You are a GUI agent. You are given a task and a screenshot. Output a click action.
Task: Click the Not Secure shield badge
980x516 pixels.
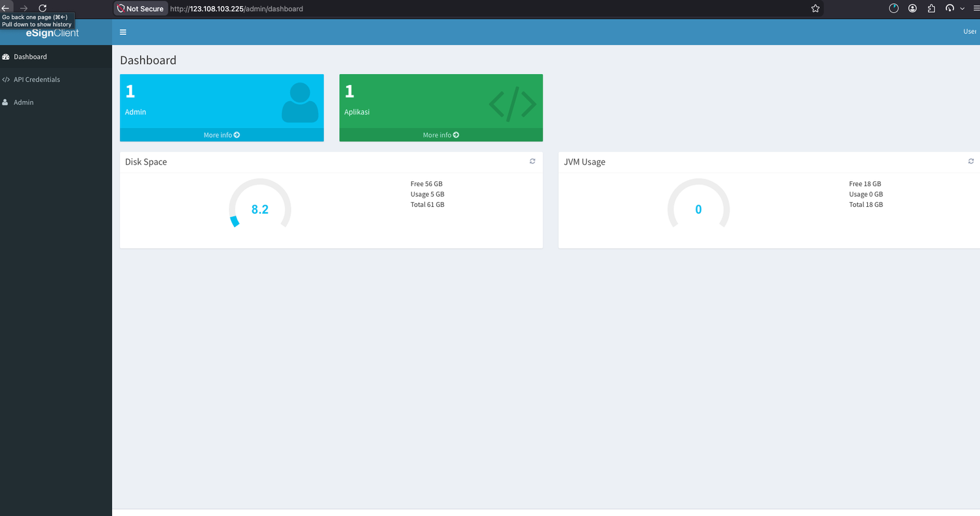[141, 9]
